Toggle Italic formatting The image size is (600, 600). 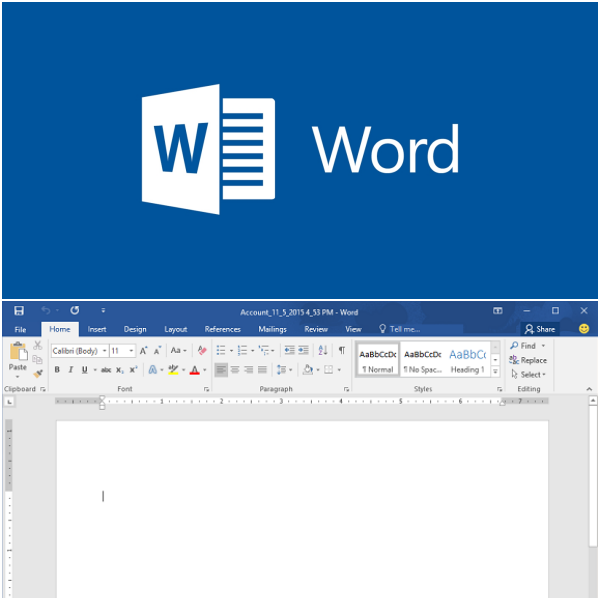point(71,370)
